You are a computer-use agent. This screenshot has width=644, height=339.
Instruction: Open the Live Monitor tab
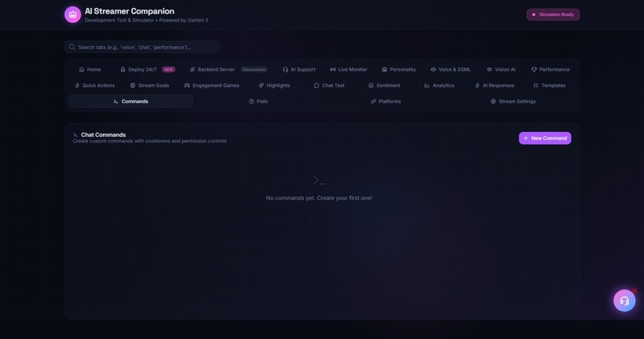(348, 70)
